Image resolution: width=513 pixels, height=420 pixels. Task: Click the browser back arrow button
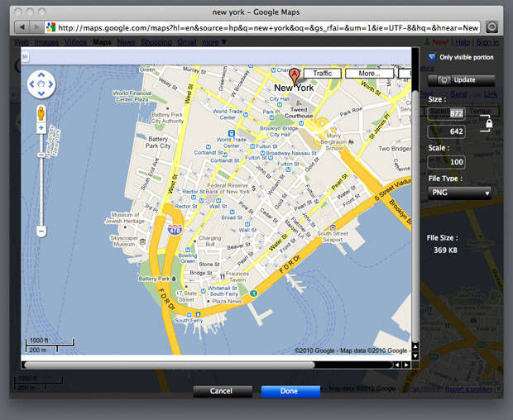coord(21,27)
